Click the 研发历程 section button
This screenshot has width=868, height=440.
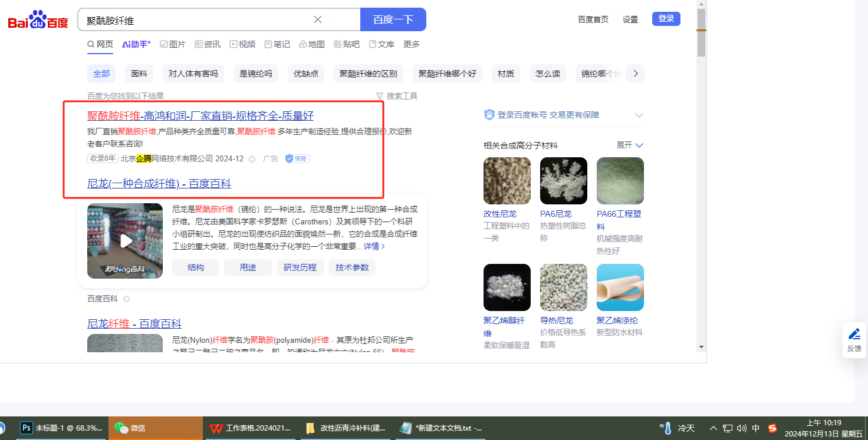click(x=300, y=267)
